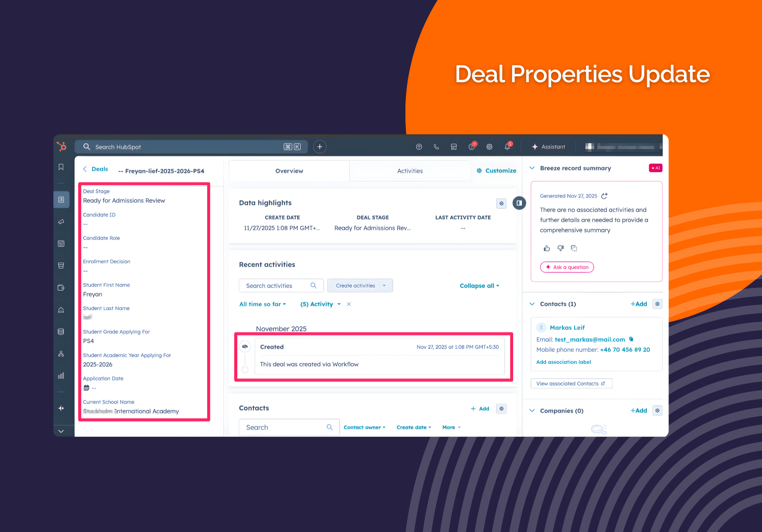Give thumbs up on Breeze record summary
This screenshot has height=532, width=762.
(547, 248)
